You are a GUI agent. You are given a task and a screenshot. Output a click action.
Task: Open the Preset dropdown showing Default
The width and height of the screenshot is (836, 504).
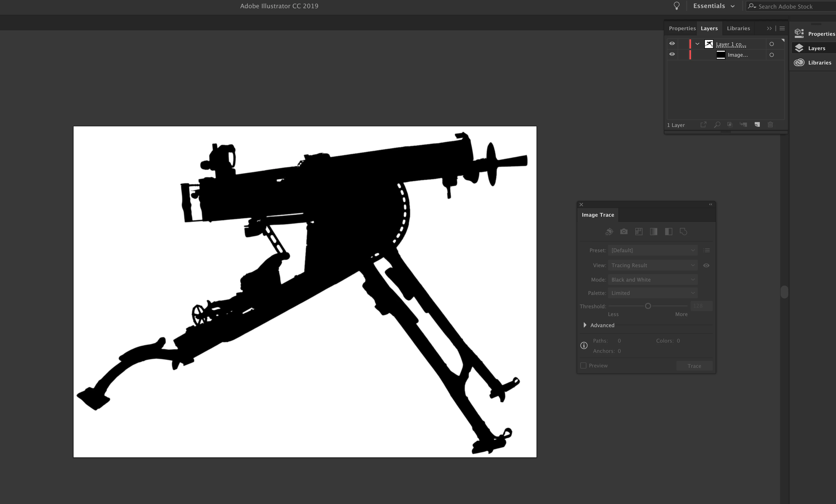[652, 250]
